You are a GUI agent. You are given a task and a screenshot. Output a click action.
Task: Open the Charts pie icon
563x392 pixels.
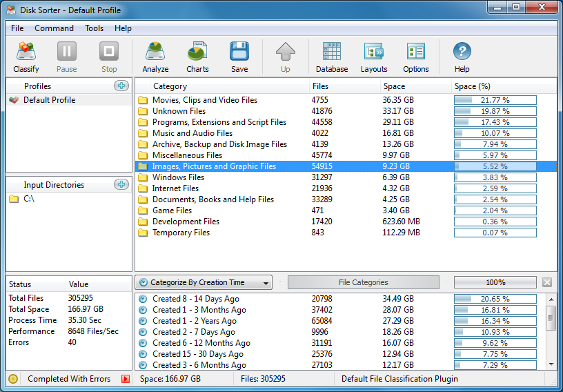(197, 51)
